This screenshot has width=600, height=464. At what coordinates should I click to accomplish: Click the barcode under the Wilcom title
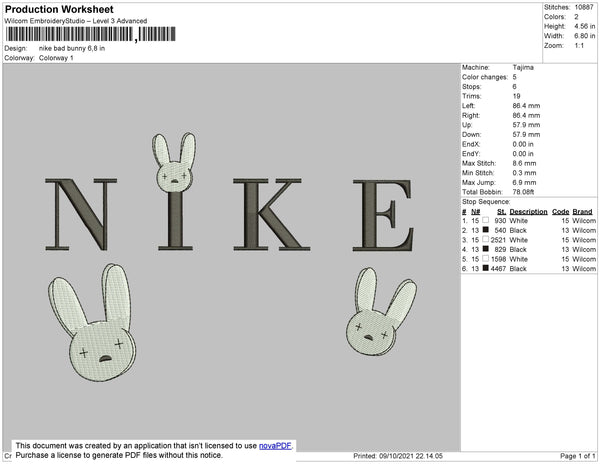68,33
